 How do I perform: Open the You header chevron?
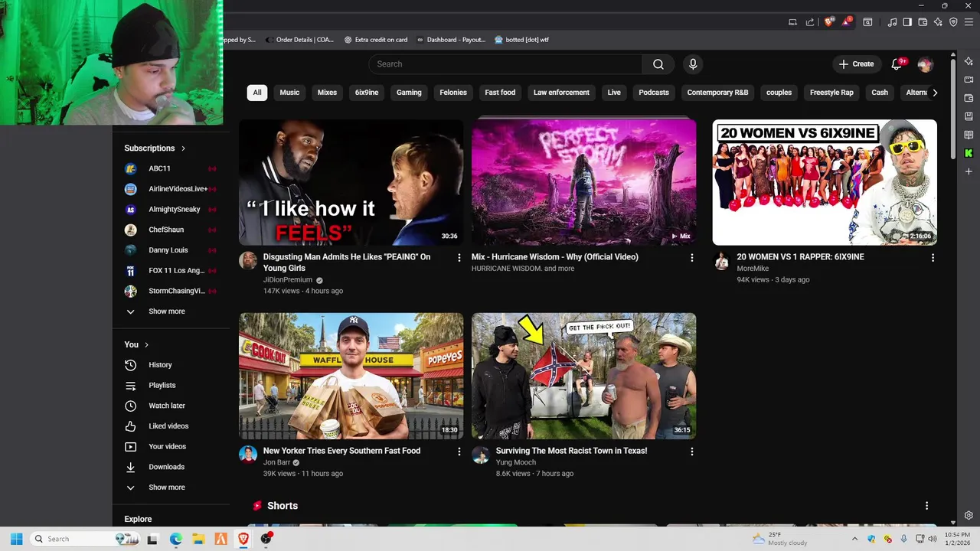click(x=146, y=345)
